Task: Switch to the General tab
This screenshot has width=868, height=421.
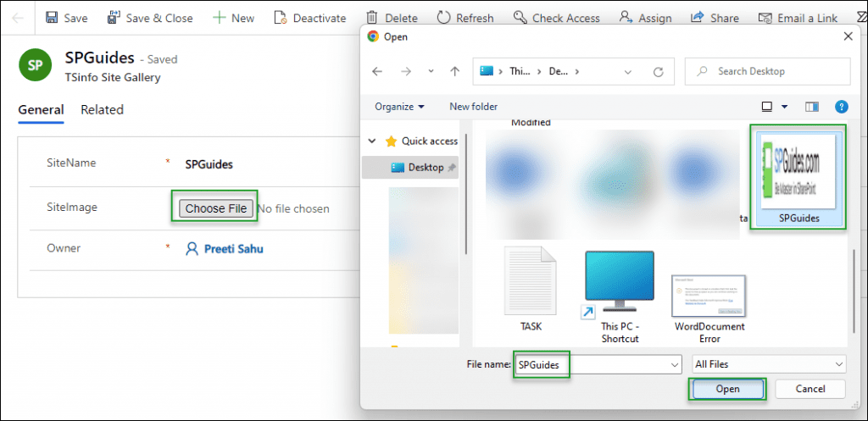Action: tap(41, 109)
